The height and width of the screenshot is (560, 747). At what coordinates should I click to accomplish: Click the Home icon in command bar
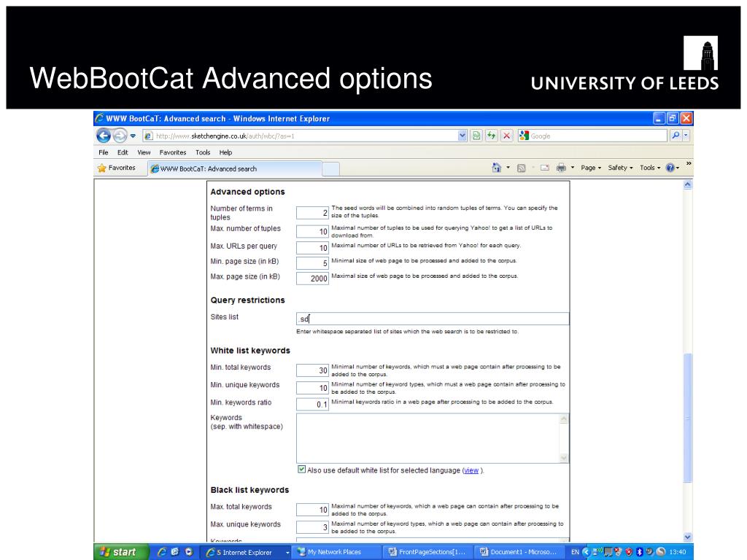click(x=496, y=168)
